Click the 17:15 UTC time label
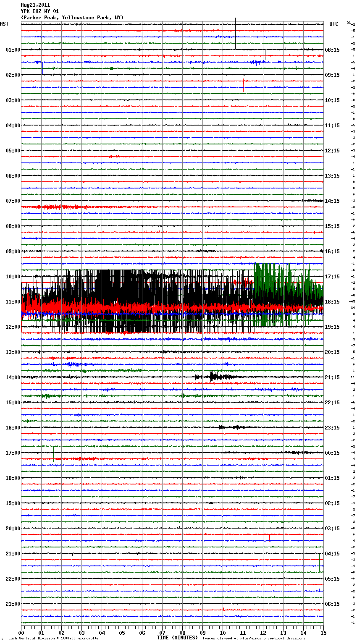This screenshot has height=644, width=357. click(x=332, y=277)
